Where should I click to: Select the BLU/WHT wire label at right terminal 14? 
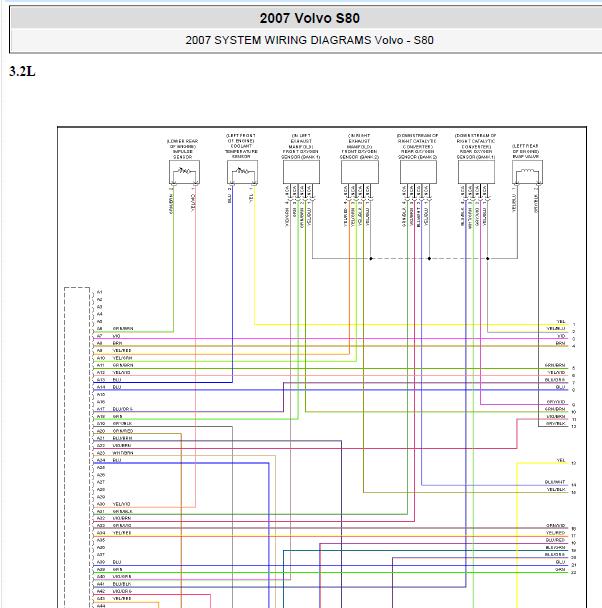tap(555, 482)
